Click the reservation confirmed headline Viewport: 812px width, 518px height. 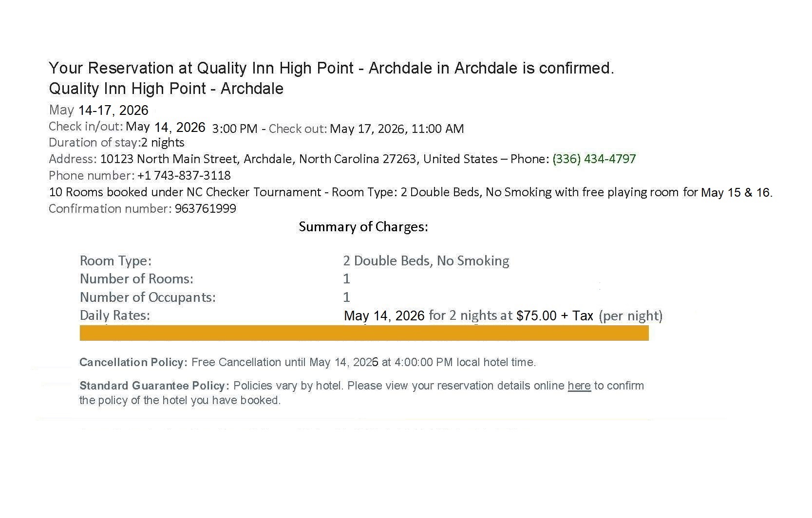point(331,68)
